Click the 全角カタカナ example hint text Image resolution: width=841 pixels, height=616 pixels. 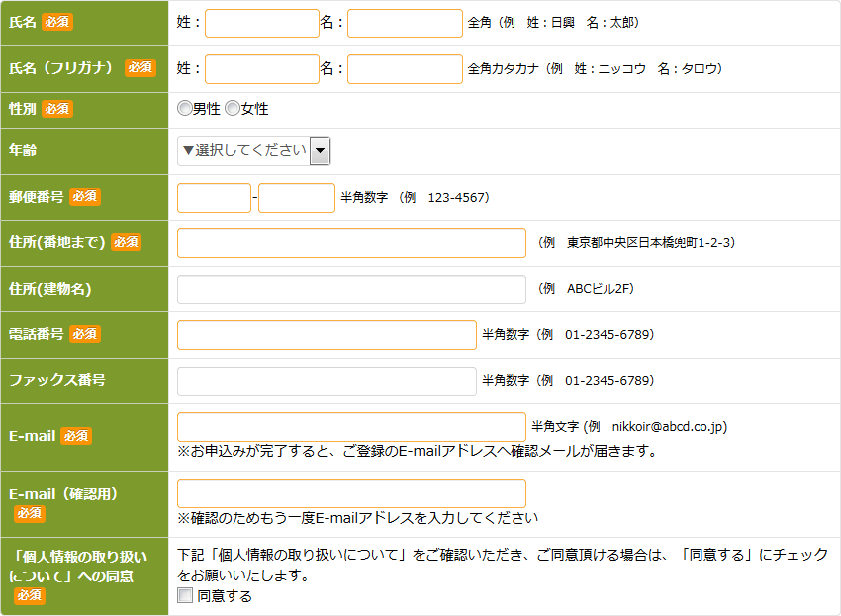tap(596, 68)
